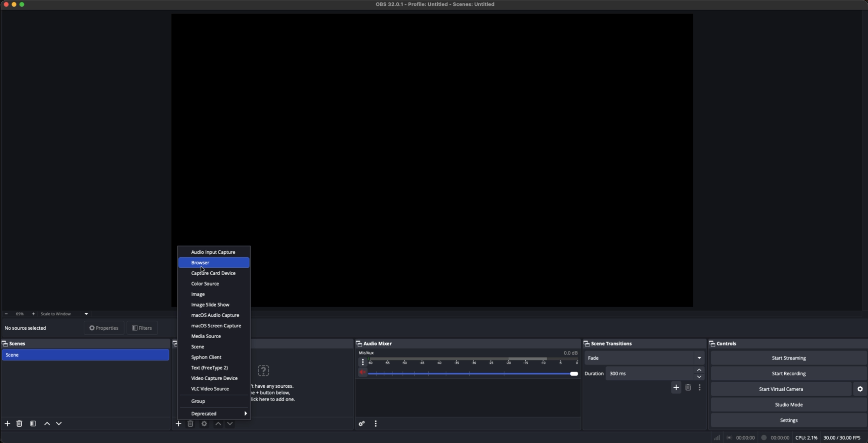Screen dimensions: 868x443
Task: Select macOS Screen Capture menu entry
Action: click(216, 326)
